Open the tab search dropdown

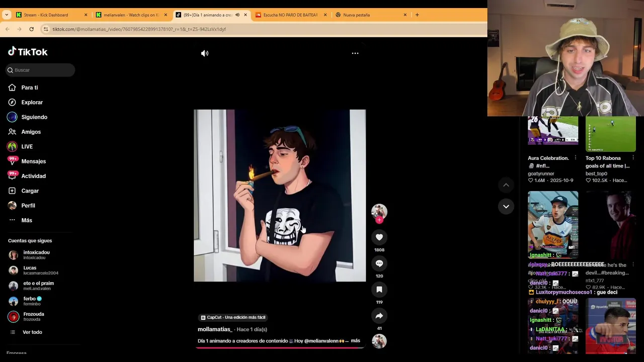(6, 15)
